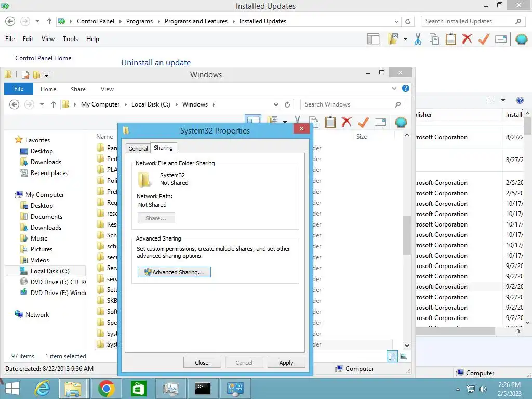Click Programs breadcrumb in Installed Updates address bar
The width and height of the screenshot is (532, 399).
(x=139, y=21)
